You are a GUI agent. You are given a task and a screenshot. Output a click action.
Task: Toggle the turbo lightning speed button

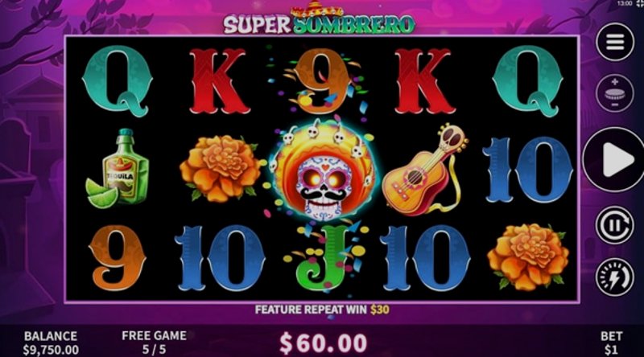point(615,277)
